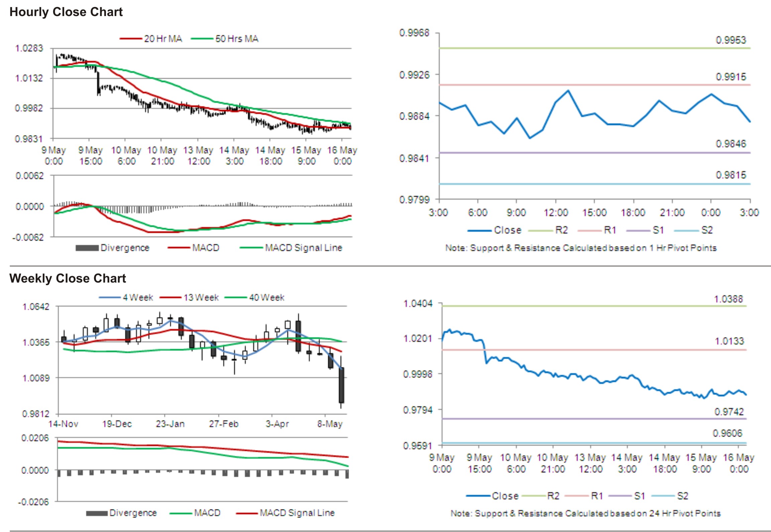
Task: Click the "Hourly Close Chart" heading
Action: click(66, 12)
